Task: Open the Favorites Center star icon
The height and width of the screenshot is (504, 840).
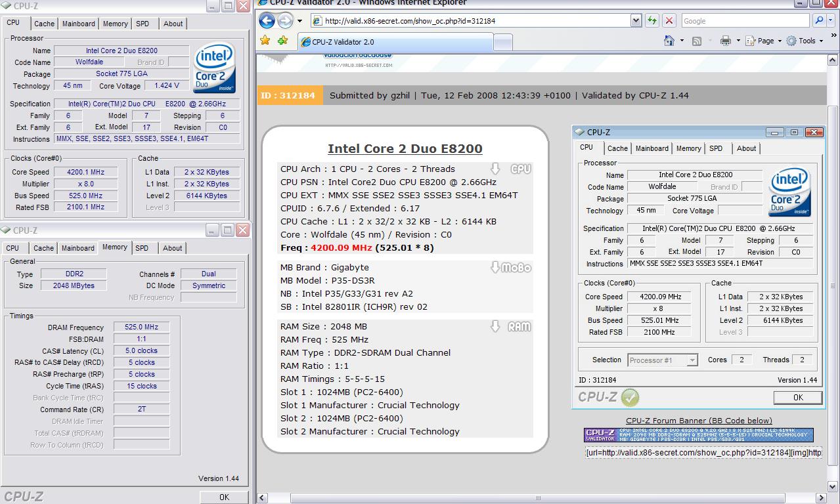Action: 265,41
